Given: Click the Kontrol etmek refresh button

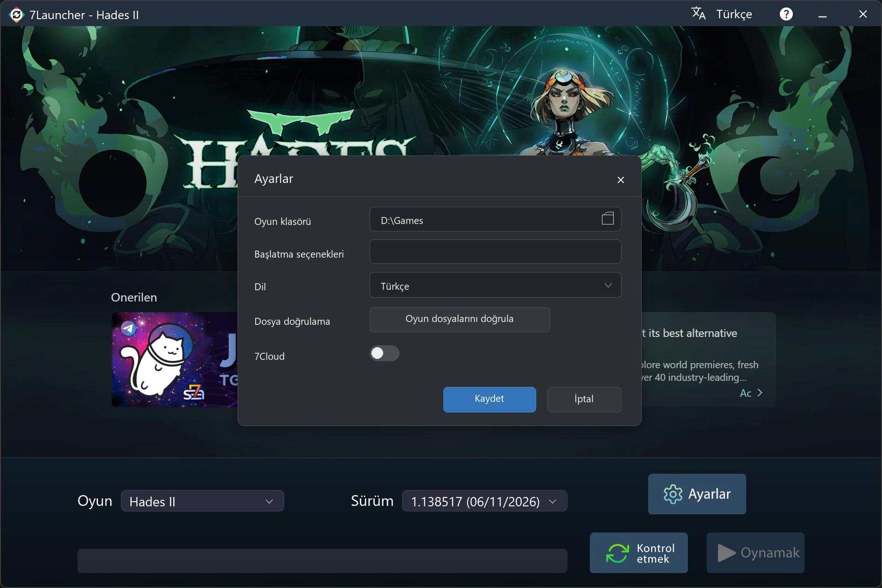Looking at the screenshot, I should pos(638,553).
